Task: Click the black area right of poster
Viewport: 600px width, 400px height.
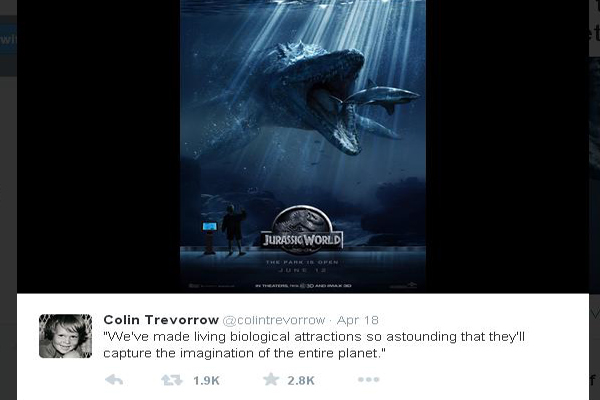Action: (x=507, y=146)
